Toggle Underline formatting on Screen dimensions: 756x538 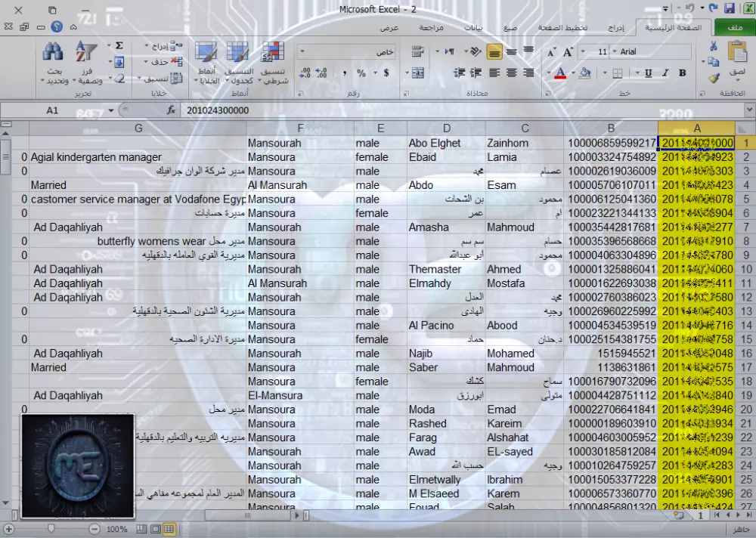(x=648, y=73)
